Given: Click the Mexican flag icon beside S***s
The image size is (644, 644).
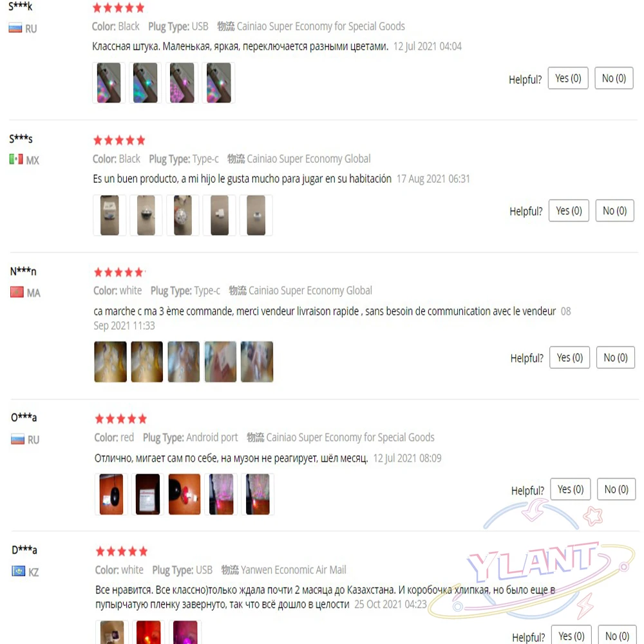Looking at the screenshot, I should click(17, 159).
